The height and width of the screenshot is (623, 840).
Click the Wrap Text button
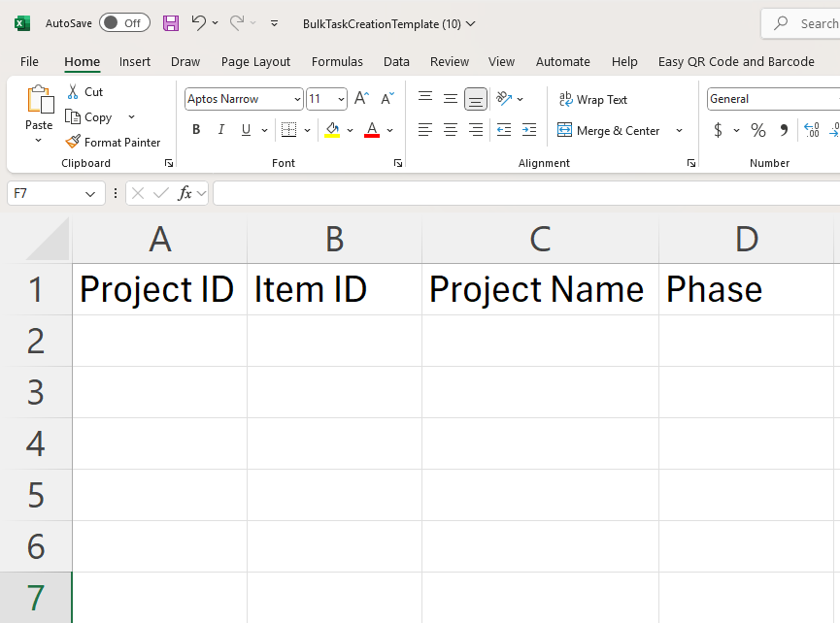(x=592, y=100)
